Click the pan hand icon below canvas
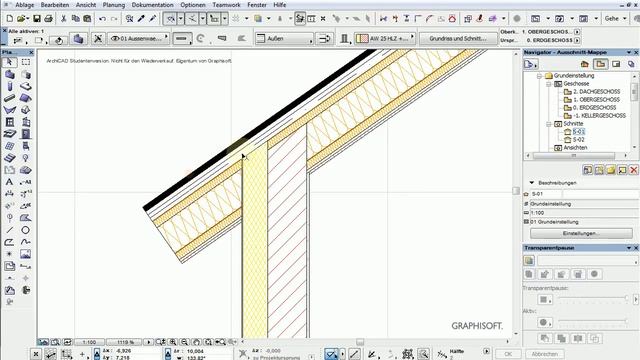Image resolution: width=640 pixels, height=360 pixels. [x=196, y=342]
